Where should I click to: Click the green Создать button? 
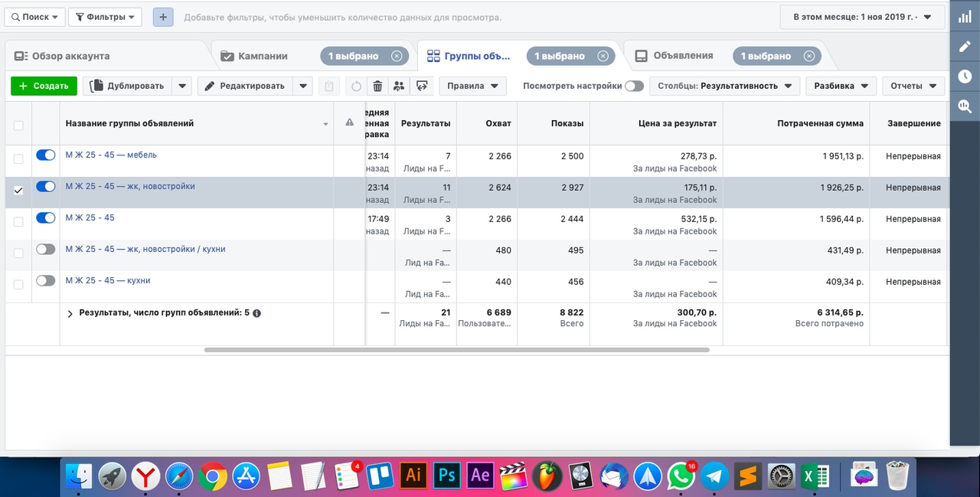click(x=44, y=86)
